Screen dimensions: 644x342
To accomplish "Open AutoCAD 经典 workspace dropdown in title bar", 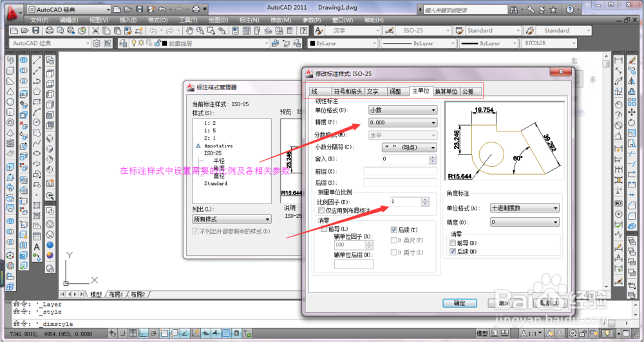I will tap(70, 9).
